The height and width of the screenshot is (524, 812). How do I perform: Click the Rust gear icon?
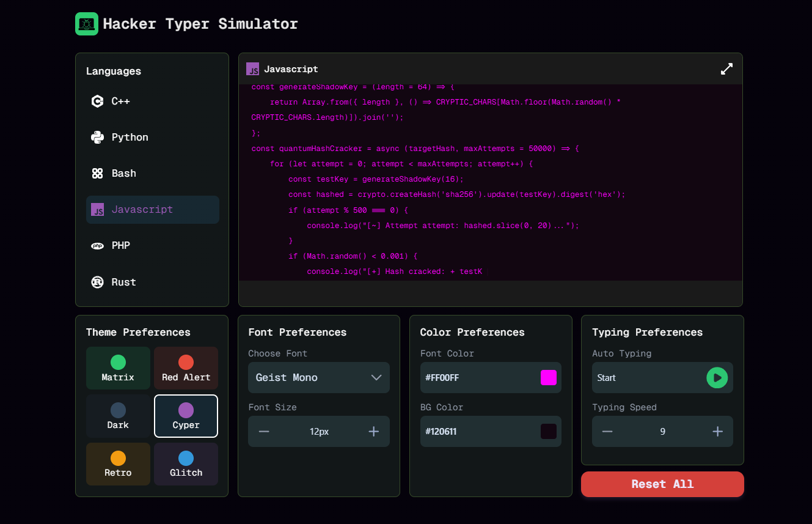pos(97,282)
